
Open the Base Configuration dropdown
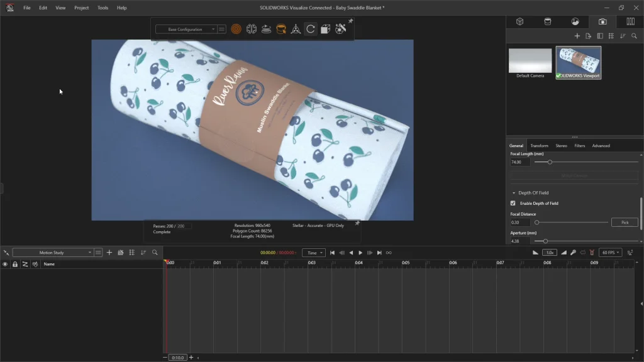(x=186, y=29)
